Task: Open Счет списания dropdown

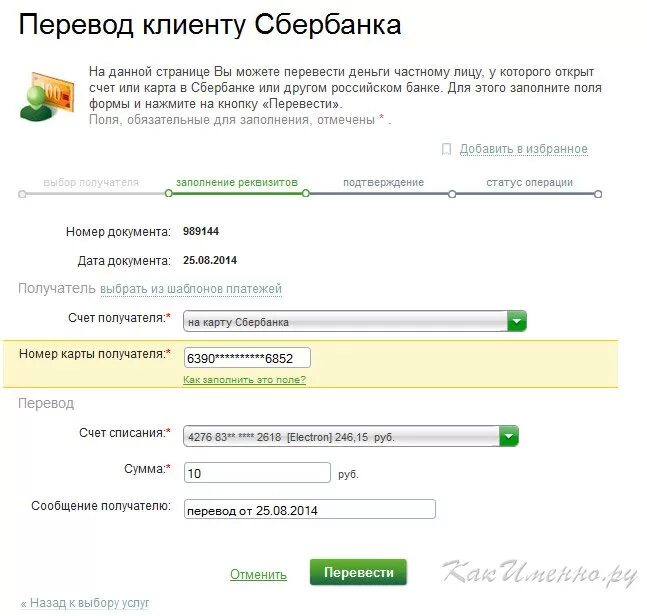Action: point(351,436)
